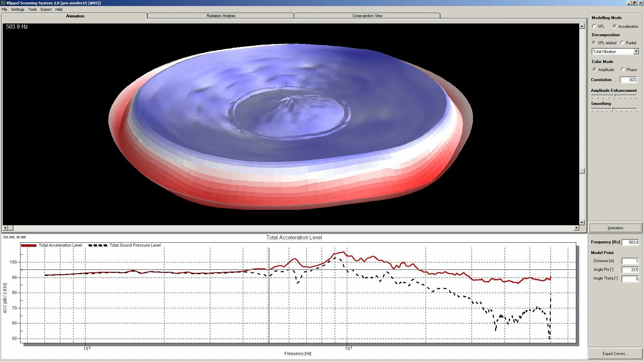The width and height of the screenshot is (644, 362).
Task: Click the restore window icon
Action: (x=634, y=3)
